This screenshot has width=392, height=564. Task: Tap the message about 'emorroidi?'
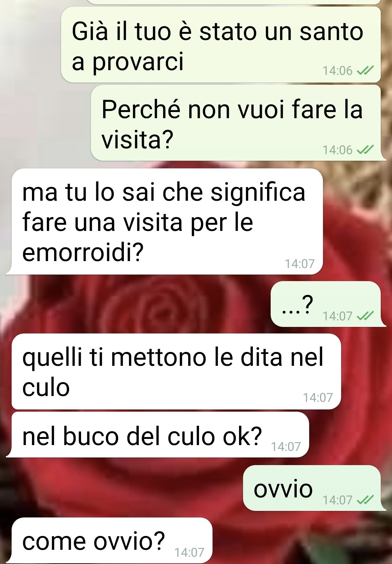167,221
